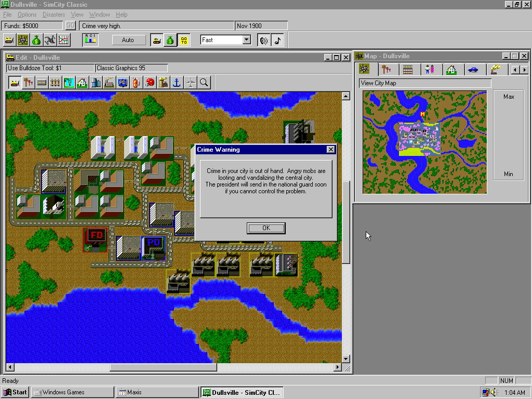Open the File menu
Screen dimensions: 532x399
tap(7, 15)
